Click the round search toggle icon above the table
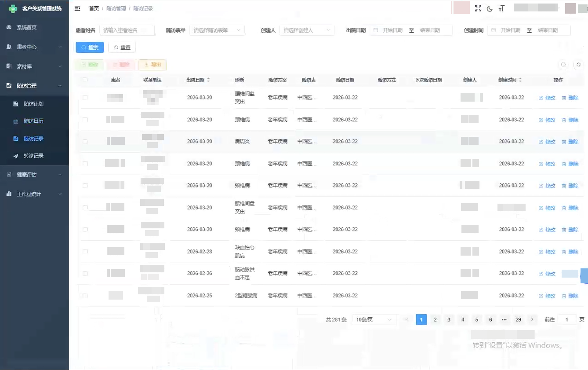Image resolution: width=588 pixels, height=370 pixels. point(563,65)
